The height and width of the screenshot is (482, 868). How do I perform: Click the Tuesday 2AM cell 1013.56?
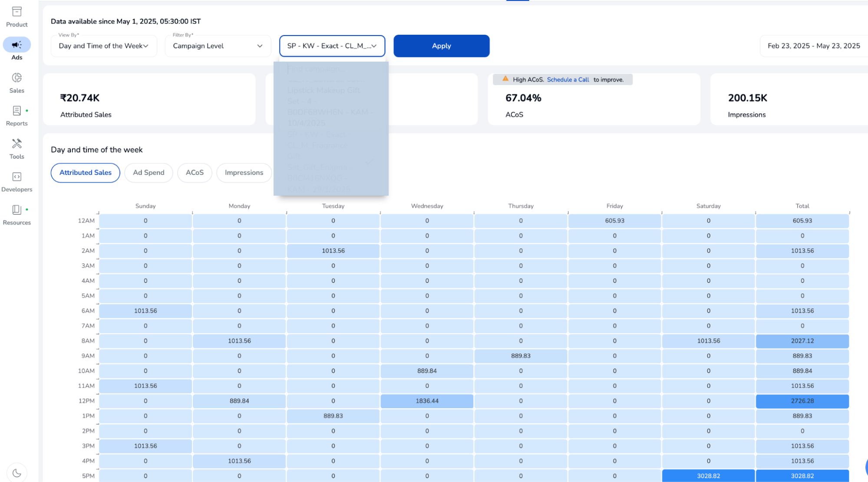333,251
